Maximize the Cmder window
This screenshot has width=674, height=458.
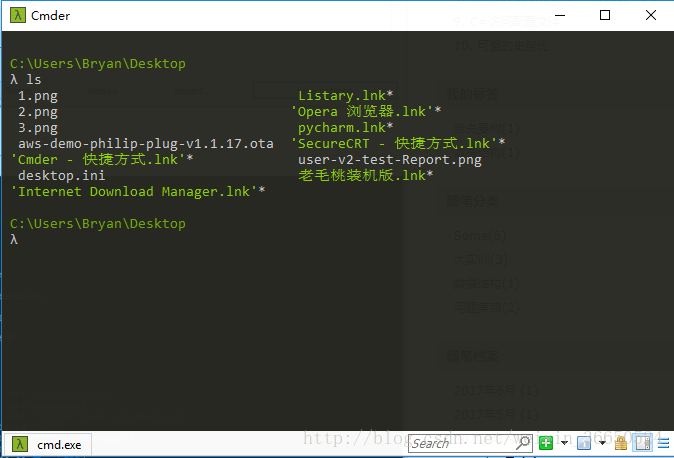tap(605, 15)
